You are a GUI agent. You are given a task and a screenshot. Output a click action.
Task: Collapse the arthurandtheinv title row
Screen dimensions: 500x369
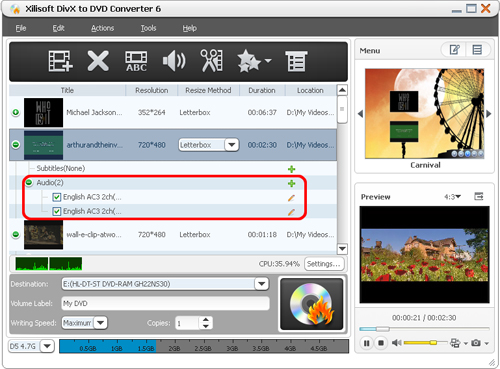click(x=16, y=145)
